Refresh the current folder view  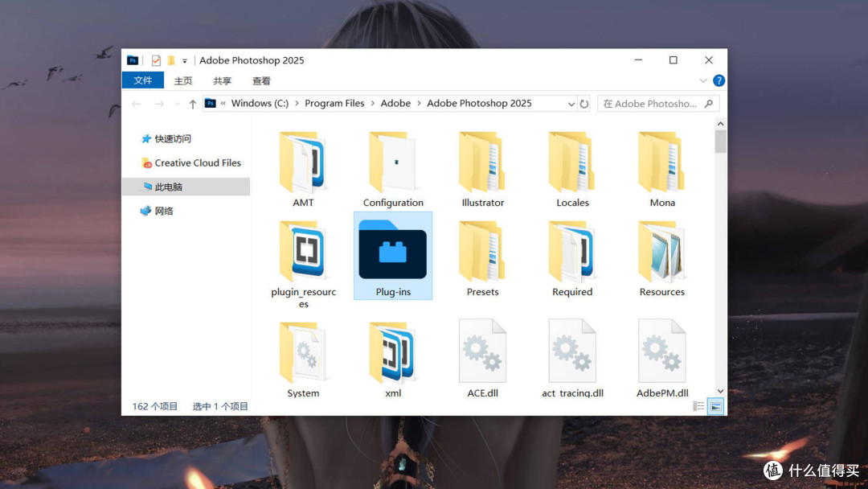coord(584,104)
